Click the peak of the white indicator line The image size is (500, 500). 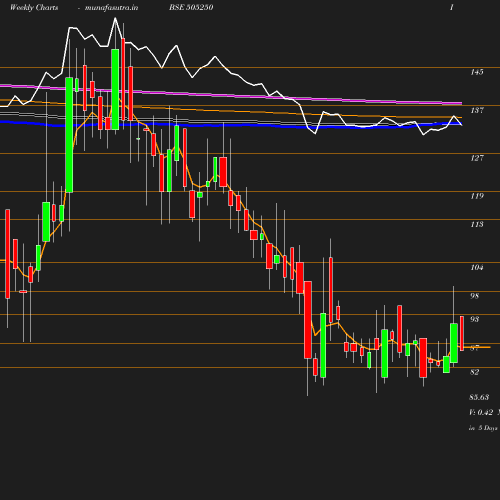(115, 19)
